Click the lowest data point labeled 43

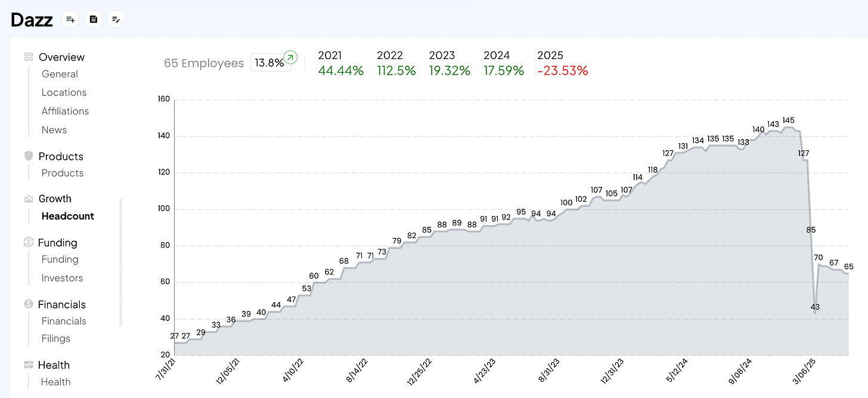(x=816, y=307)
